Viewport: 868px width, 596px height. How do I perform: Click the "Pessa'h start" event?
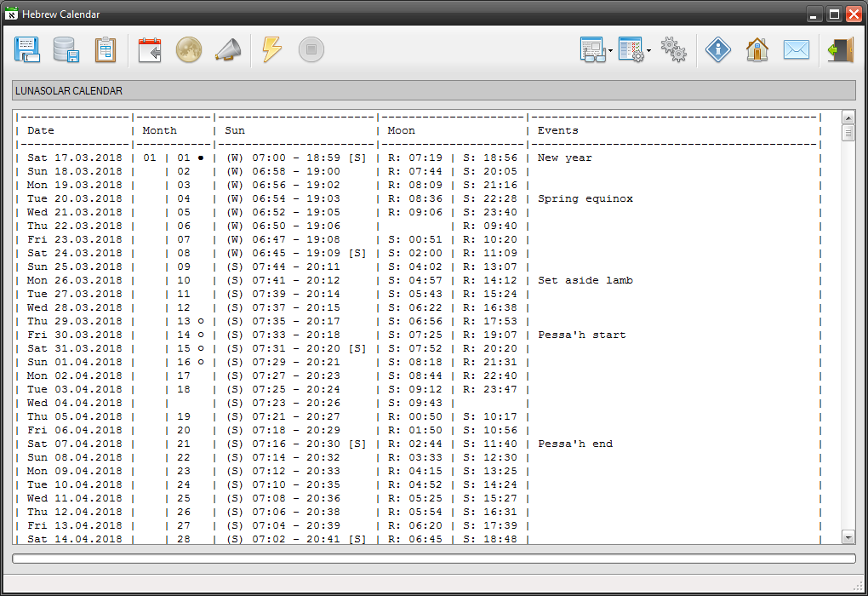(x=582, y=335)
